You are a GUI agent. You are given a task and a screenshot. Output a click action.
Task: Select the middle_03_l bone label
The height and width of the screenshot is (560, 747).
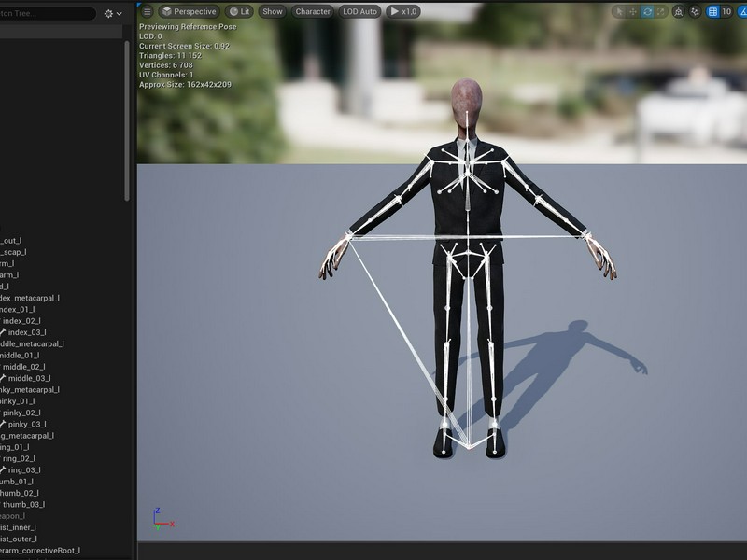29,378
